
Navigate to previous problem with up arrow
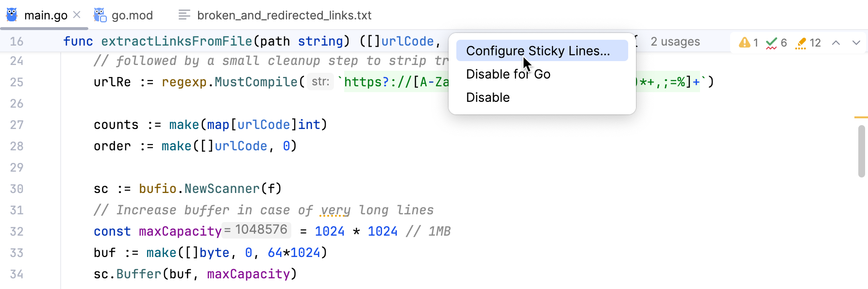pyautogui.click(x=836, y=42)
